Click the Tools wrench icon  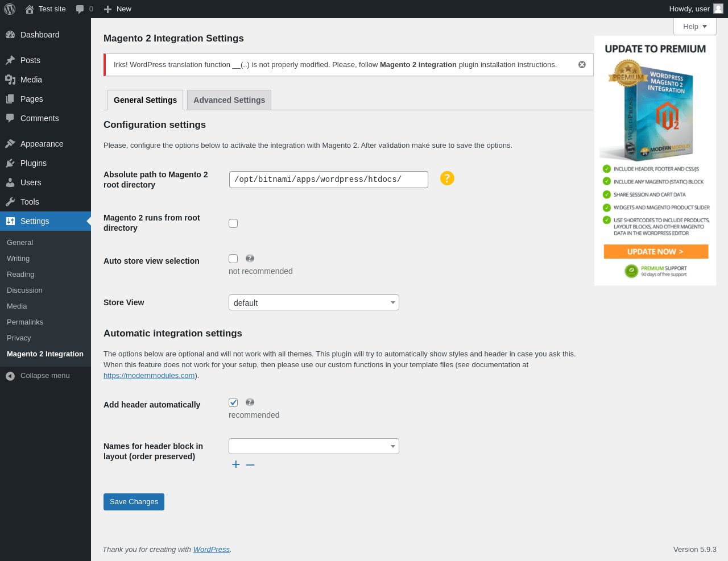coord(10,202)
